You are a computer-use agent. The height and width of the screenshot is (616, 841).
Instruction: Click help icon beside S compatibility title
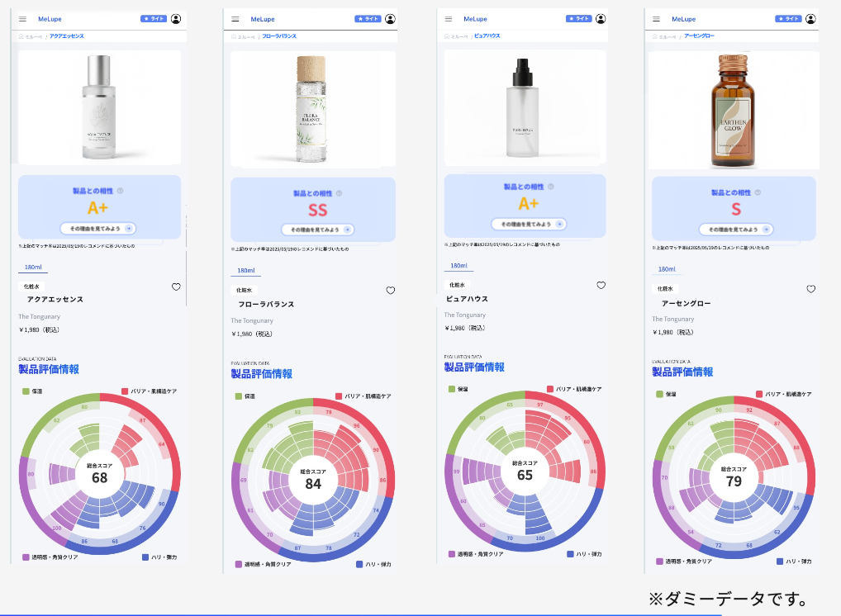pyautogui.click(x=758, y=192)
